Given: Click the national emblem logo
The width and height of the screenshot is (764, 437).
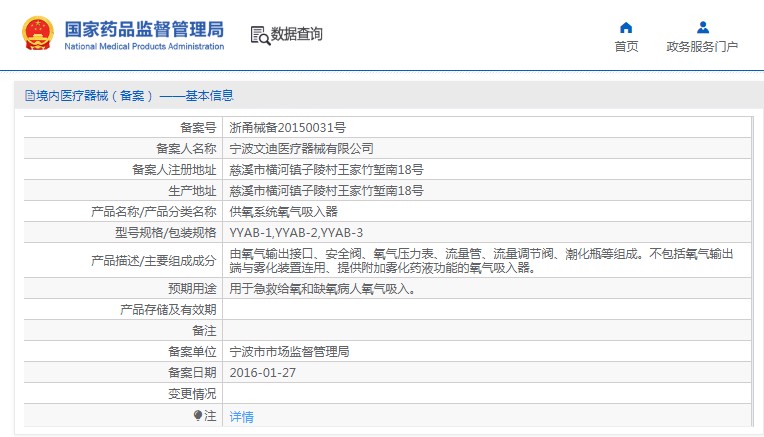Looking at the screenshot, I should coord(38,33).
